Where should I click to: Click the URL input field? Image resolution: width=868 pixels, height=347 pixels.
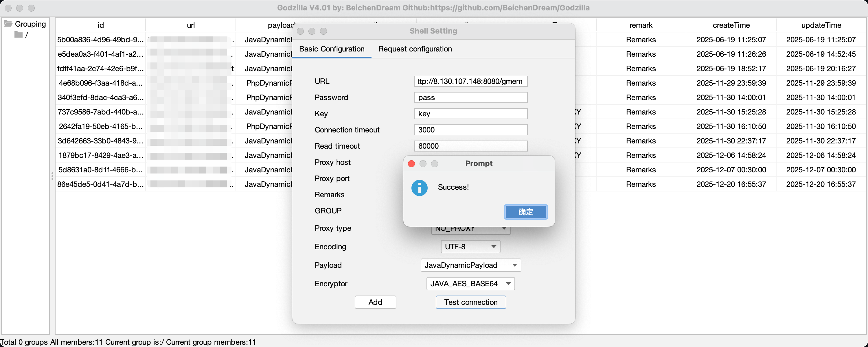[470, 81]
